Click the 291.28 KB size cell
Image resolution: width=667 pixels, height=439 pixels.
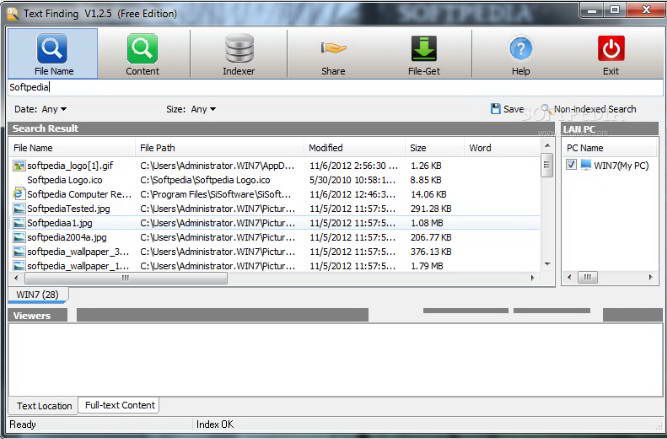(431, 208)
